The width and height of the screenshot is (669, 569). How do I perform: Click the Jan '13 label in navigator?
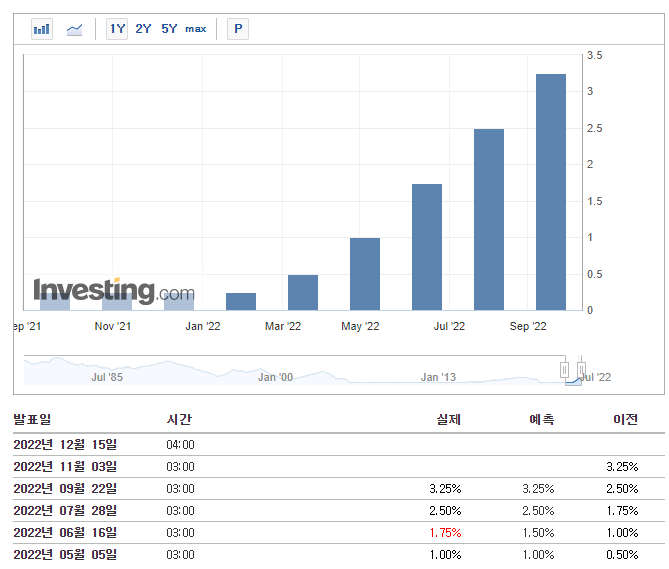438,377
